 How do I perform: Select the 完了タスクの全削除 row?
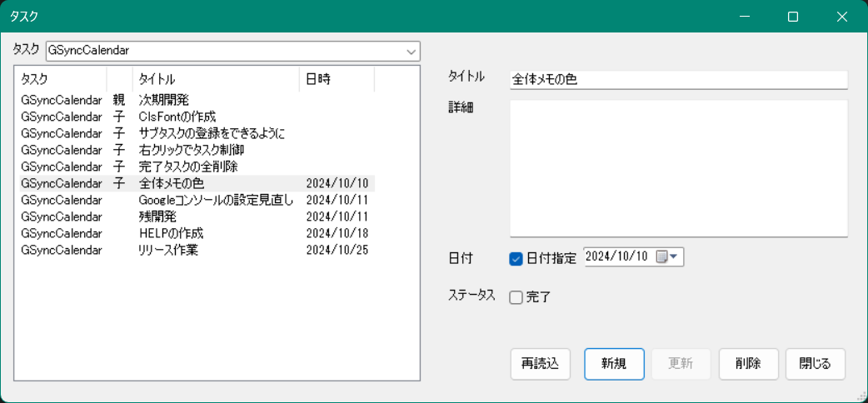click(188, 167)
